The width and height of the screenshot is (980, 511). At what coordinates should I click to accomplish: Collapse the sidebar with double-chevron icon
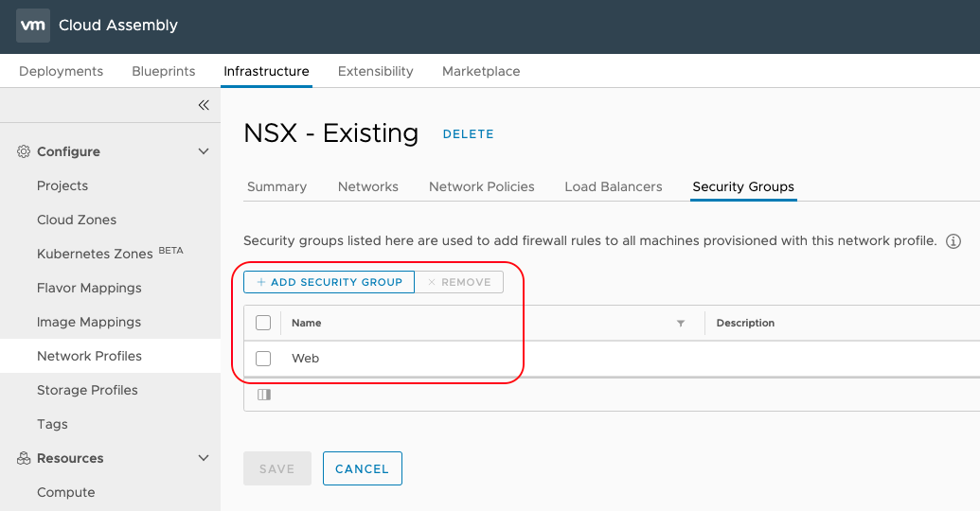(x=204, y=105)
